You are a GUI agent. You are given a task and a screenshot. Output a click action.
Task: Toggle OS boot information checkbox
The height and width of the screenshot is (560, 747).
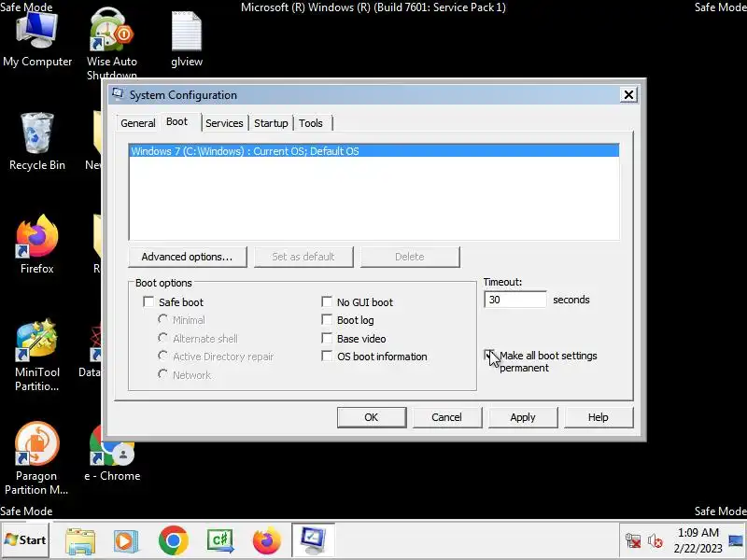327,357
